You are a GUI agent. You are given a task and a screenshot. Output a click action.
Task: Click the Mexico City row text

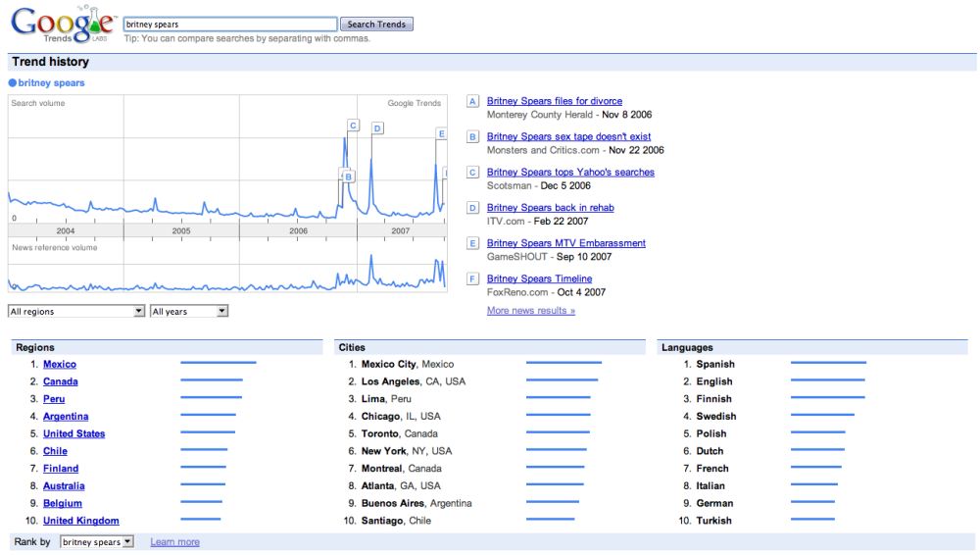click(408, 364)
